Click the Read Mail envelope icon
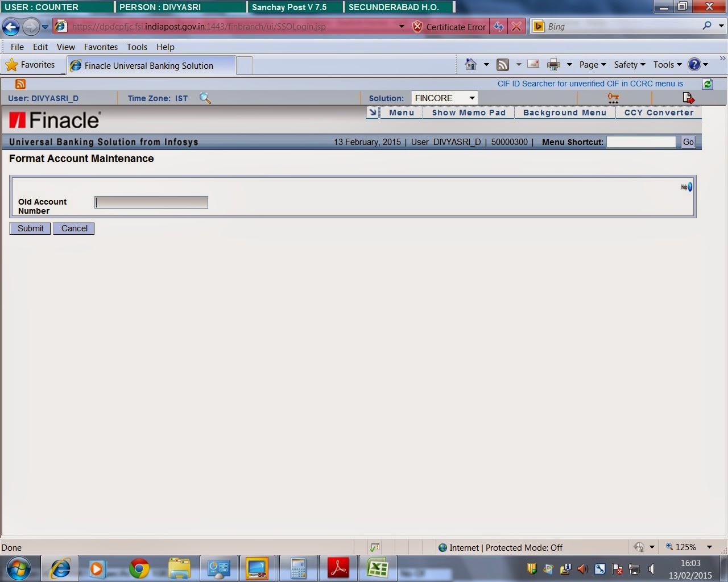The height and width of the screenshot is (582, 728). (x=533, y=64)
